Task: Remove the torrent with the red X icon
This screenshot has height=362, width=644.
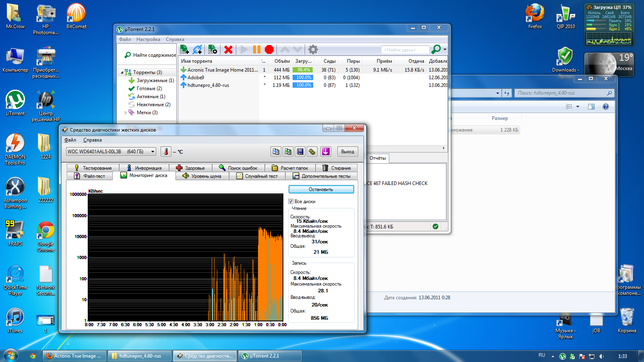Action: [228, 49]
